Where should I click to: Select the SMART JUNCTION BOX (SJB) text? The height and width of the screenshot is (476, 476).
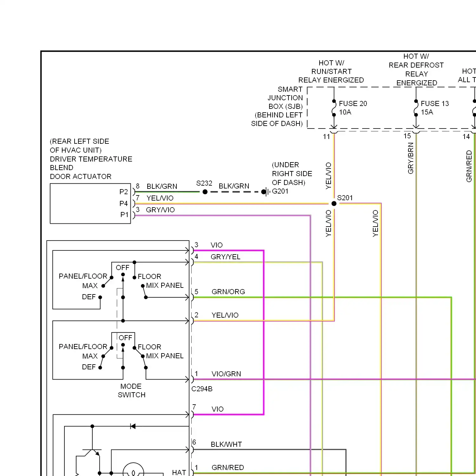(285, 98)
